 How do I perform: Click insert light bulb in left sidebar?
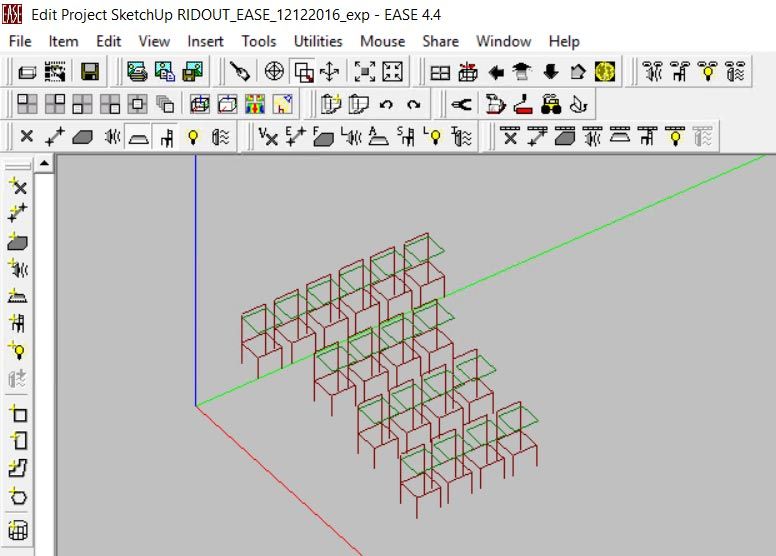[x=18, y=351]
